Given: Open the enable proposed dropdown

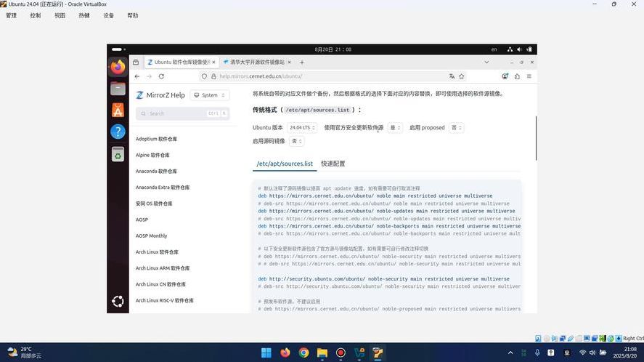Looking at the screenshot, I should click(x=456, y=128).
